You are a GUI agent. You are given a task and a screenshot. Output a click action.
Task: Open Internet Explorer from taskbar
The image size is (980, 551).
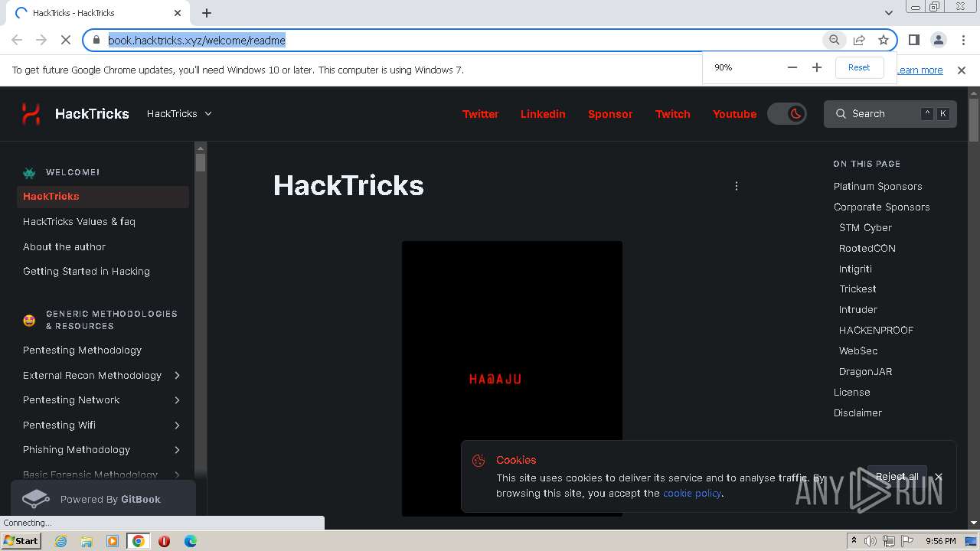click(60, 541)
